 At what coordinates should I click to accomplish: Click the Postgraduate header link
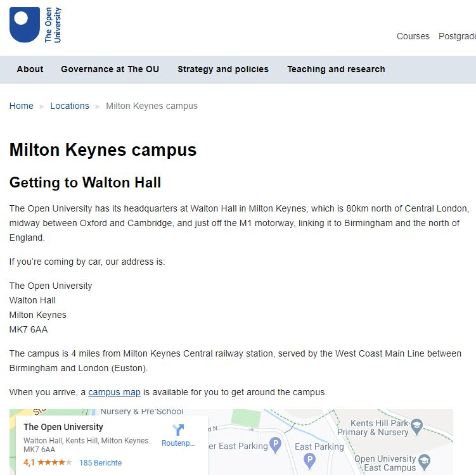(457, 36)
